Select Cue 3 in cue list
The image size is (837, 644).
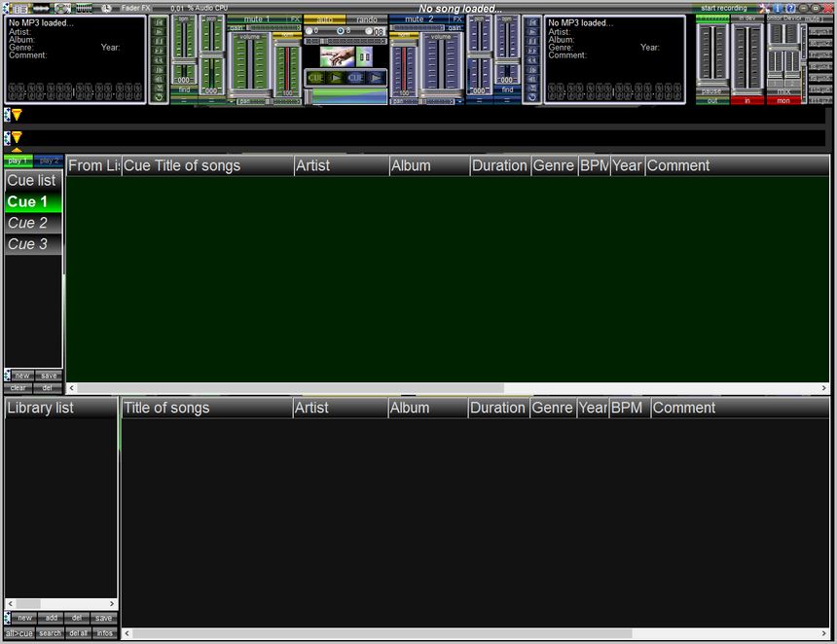tap(34, 244)
